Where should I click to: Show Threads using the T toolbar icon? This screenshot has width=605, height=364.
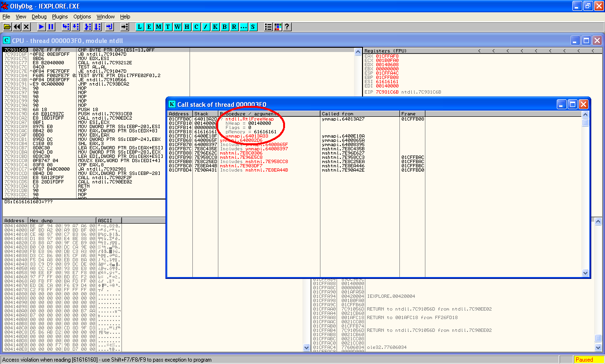[168, 27]
